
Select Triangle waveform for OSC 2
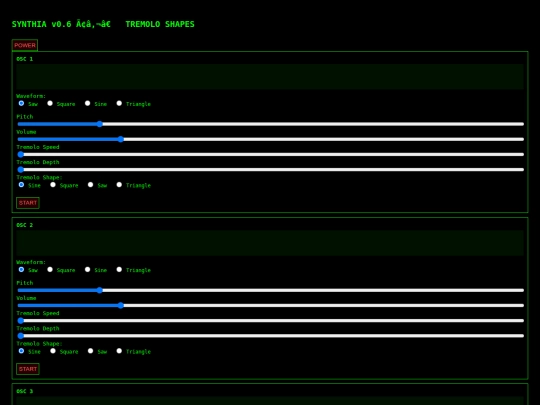119,269
